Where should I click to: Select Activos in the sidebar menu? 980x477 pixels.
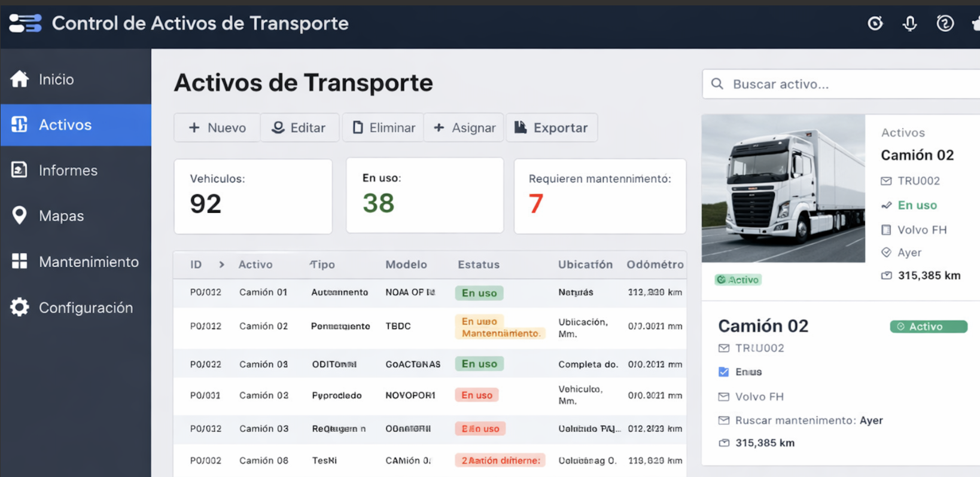tap(65, 125)
